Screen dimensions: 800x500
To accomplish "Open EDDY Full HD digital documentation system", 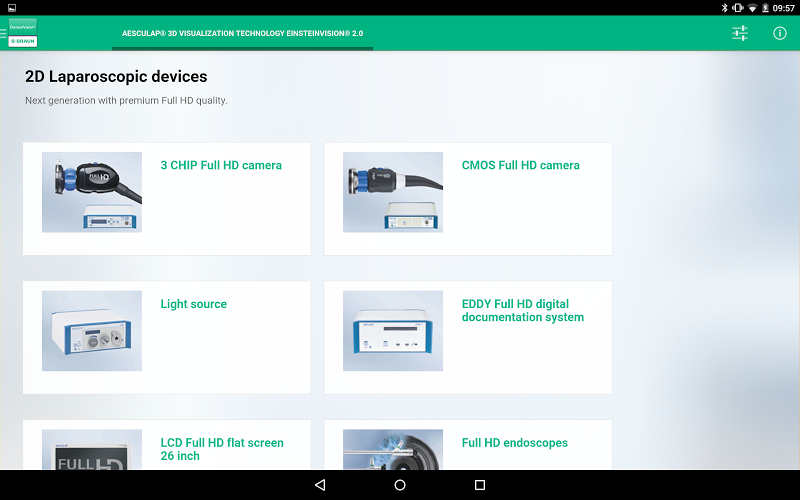I will [x=522, y=310].
